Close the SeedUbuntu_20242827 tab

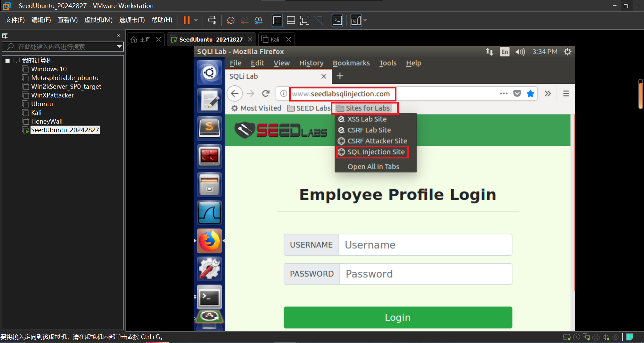(250, 40)
